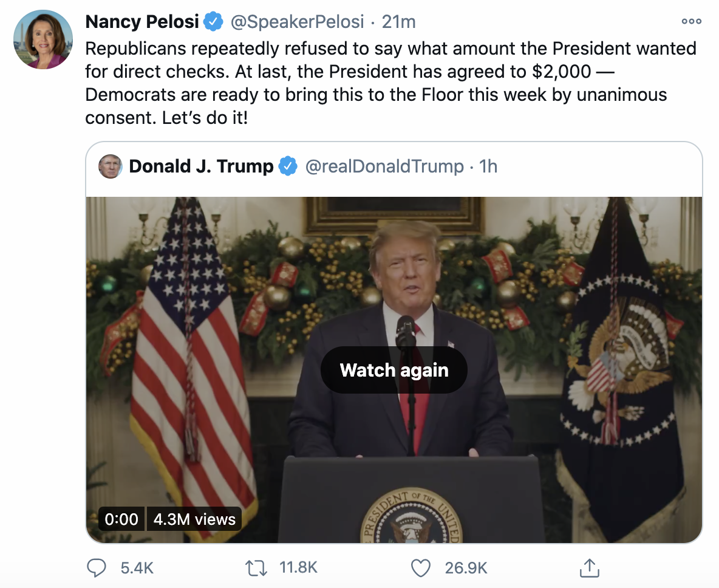Viewport: 719px width, 588px height.
Task: Click the 1h quoted tweet timestamp
Action: pos(488,166)
